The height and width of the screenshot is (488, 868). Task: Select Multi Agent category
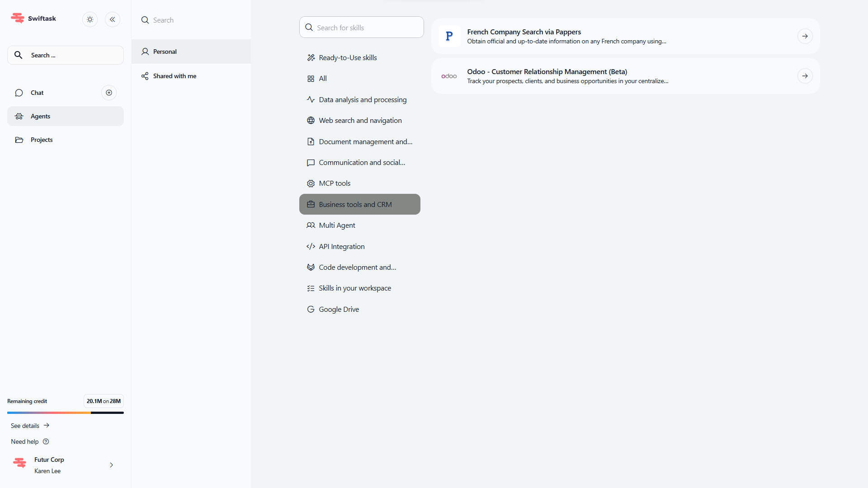click(337, 225)
